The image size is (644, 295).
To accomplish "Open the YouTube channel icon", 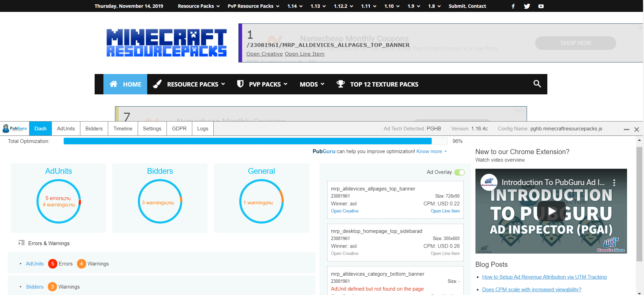I will (x=541, y=6).
